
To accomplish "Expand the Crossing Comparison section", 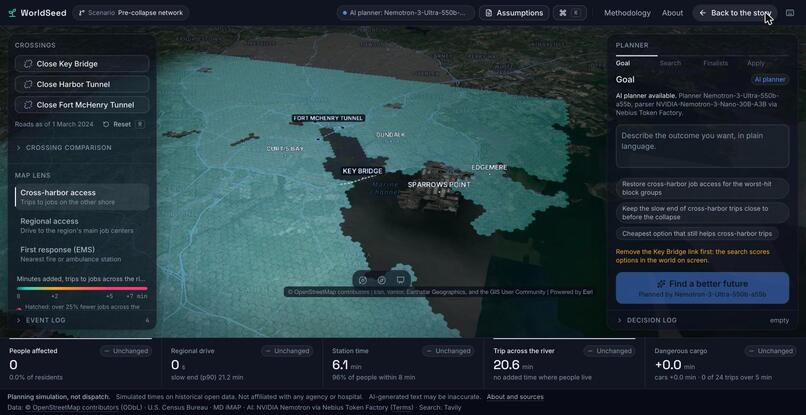I will pos(82,148).
